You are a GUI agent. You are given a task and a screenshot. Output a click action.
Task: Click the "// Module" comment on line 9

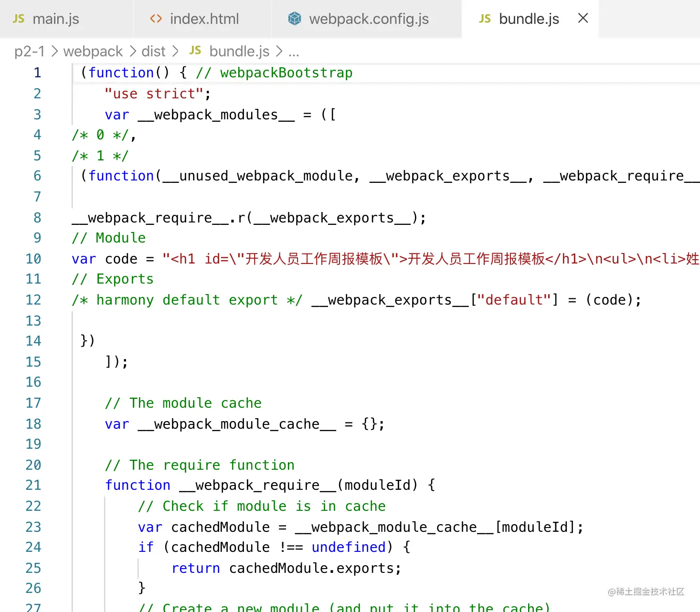tap(109, 238)
